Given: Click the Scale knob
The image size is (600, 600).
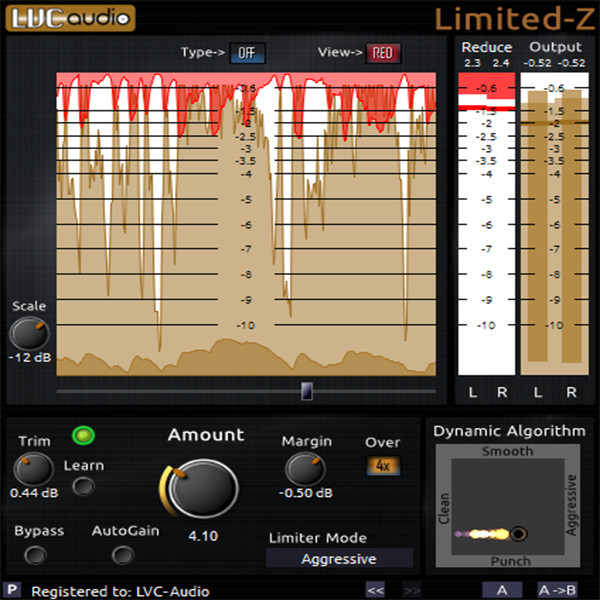Looking at the screenshot, I should point(29,335).
